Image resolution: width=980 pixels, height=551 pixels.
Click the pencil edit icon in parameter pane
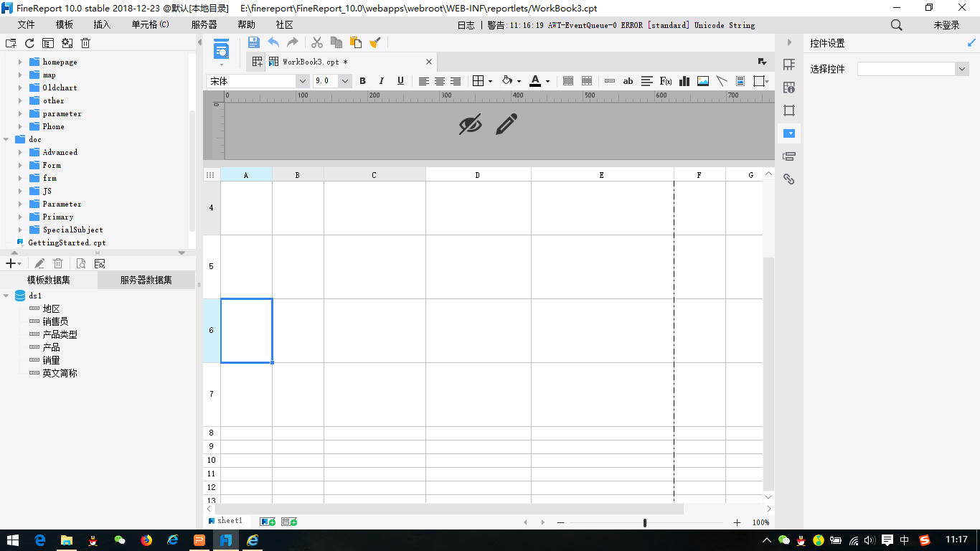tap(507, 124)
